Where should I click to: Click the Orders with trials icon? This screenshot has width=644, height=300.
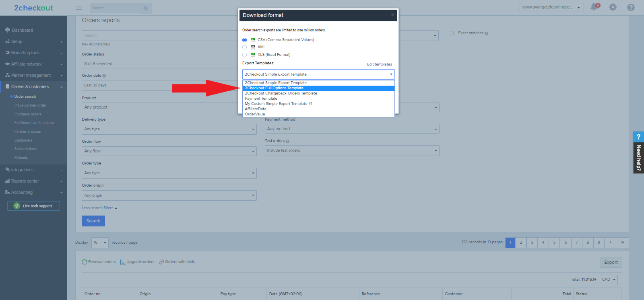point(161,262)
